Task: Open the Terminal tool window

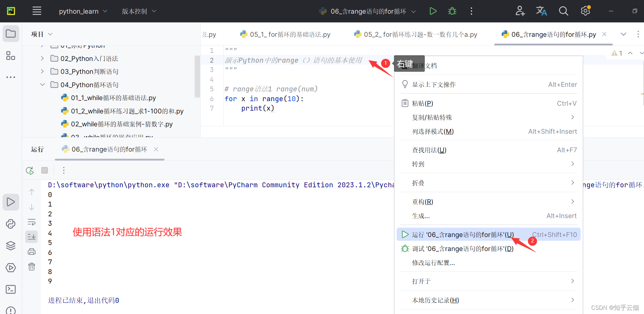Action: [x=11, y=289]
